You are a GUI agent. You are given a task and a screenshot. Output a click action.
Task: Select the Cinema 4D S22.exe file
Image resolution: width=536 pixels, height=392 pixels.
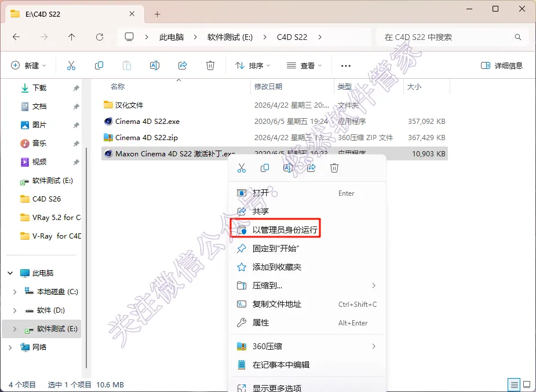[x=275, y=121]
